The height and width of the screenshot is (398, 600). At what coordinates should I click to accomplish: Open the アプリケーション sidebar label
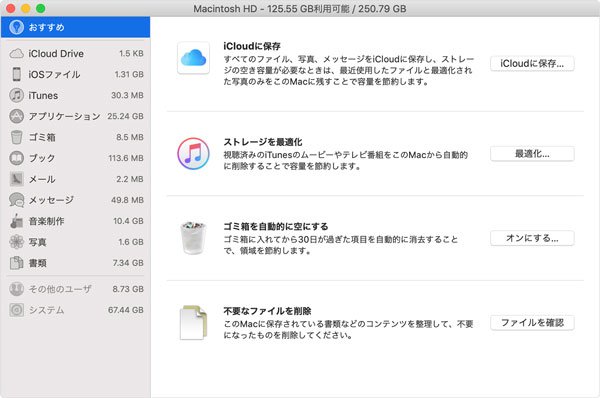point(65,116)
